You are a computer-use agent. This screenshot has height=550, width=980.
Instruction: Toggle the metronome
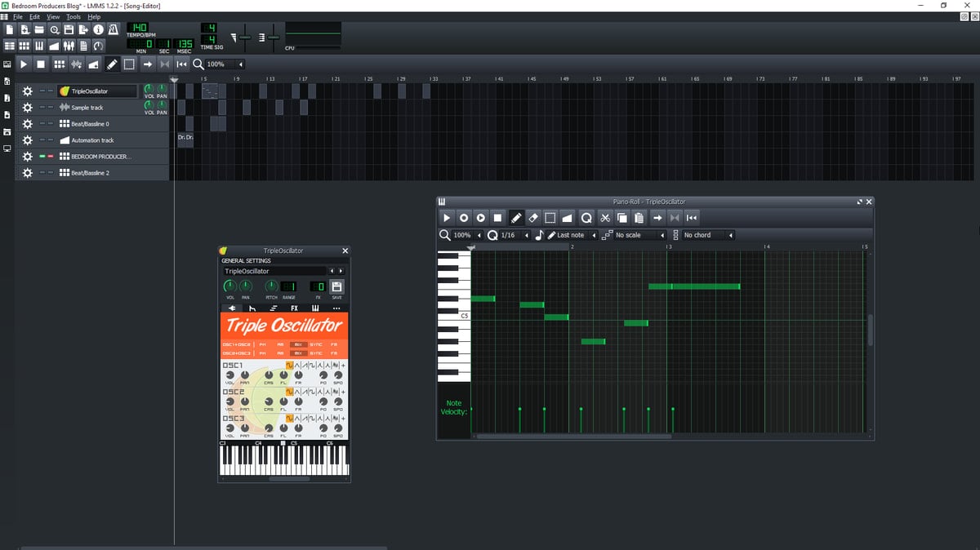click(x=113, y=29)
